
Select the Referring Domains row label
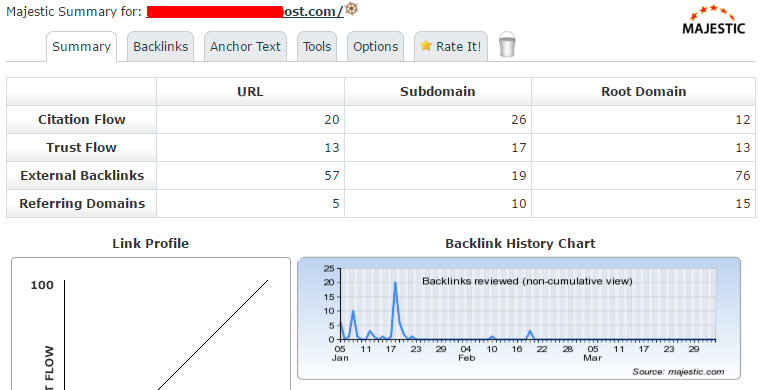pyautogui.click(x=82, y=203)
